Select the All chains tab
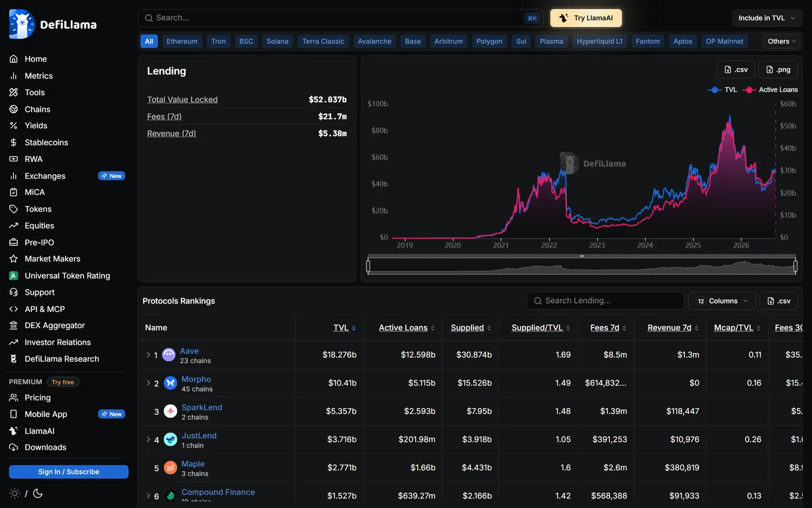The width and height of the screenshot is (812, 508). [149, 41]
